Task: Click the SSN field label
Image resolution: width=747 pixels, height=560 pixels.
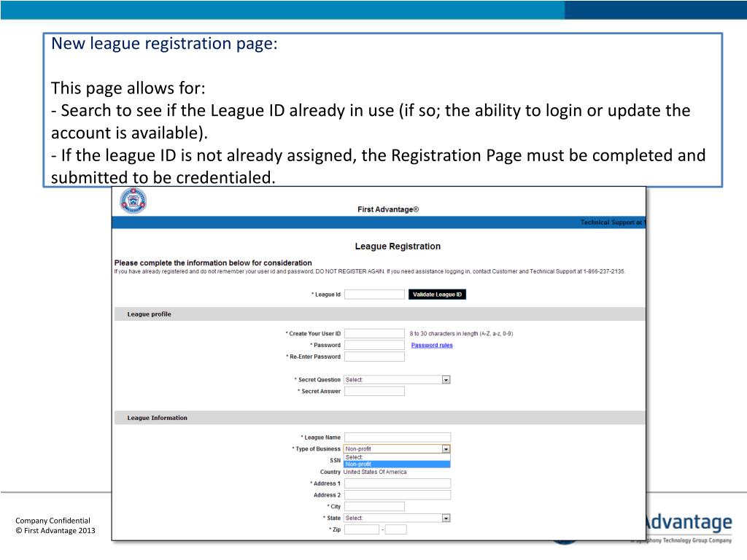Action: 336,461
